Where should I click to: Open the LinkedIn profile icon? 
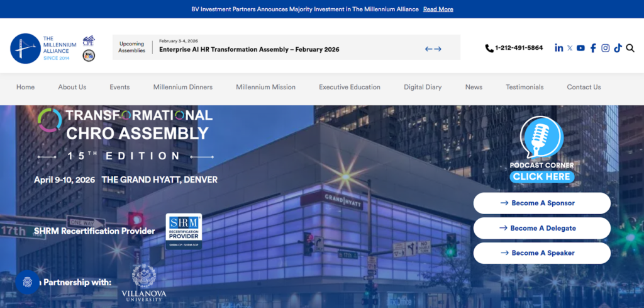(559, 48)
